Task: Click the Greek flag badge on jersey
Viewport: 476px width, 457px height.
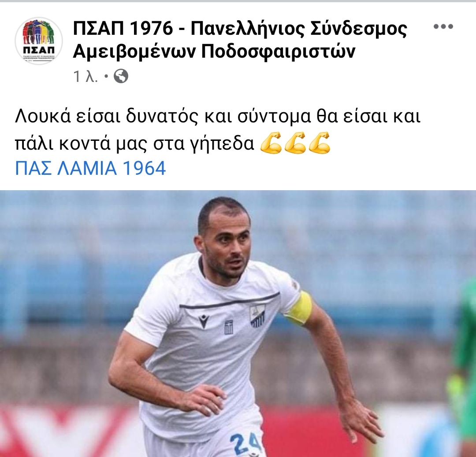Action: [x=229, y=327]
